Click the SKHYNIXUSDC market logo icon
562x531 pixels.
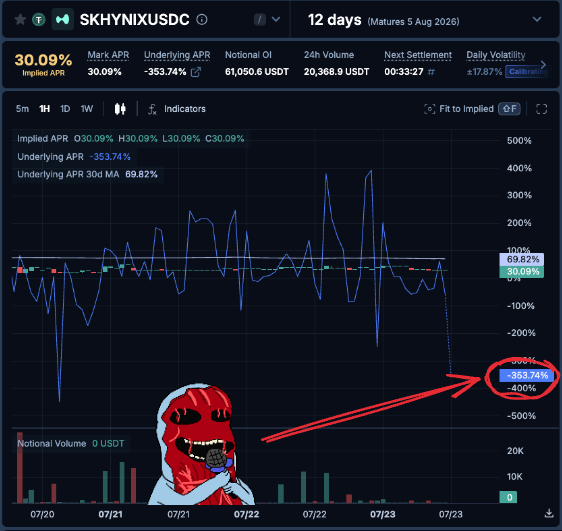pos(63,19)
